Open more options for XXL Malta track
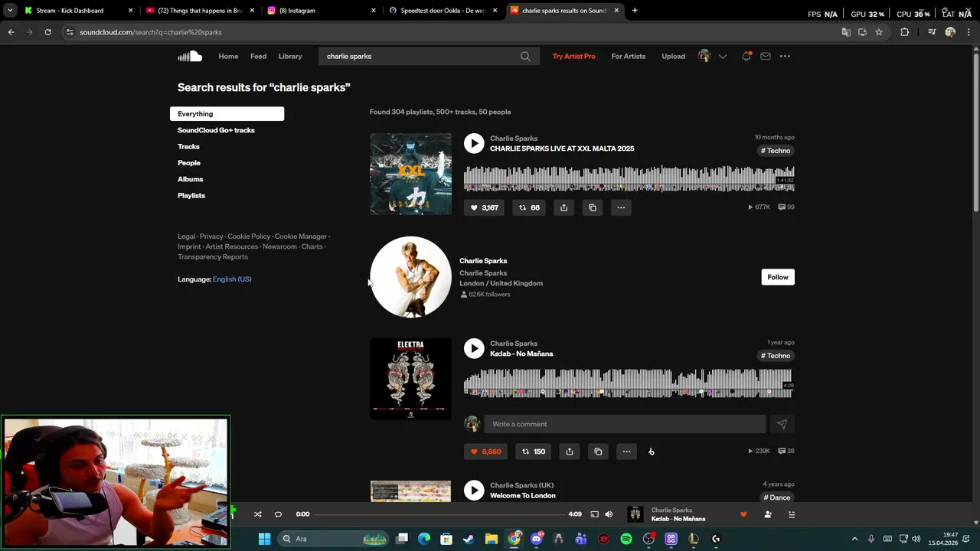 (621, 207)
